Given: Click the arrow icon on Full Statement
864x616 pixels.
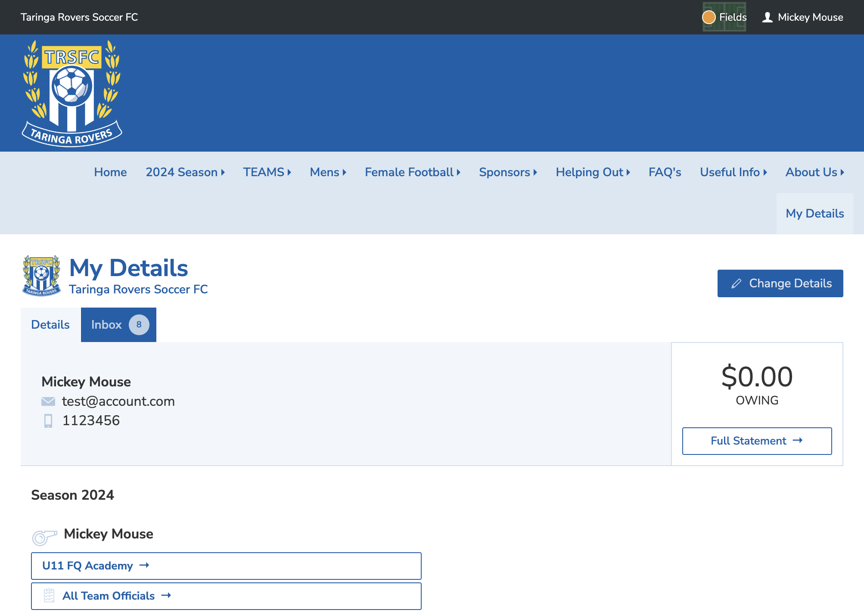Looking at the screenshot, I should pos(798,440).
